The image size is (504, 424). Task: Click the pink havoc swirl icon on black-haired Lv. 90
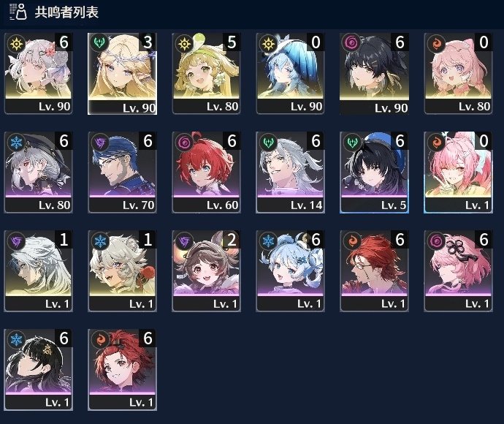point(351,43)
